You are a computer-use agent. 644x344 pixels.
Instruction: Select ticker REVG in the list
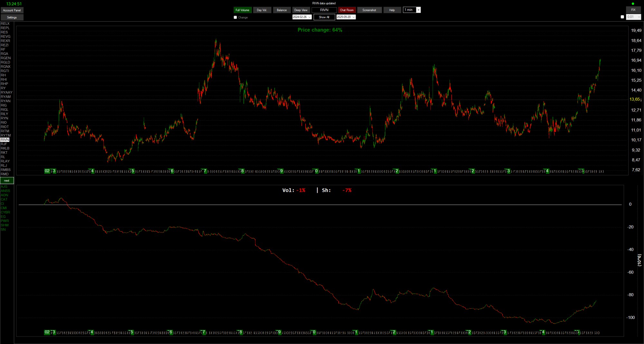[5, 36]
